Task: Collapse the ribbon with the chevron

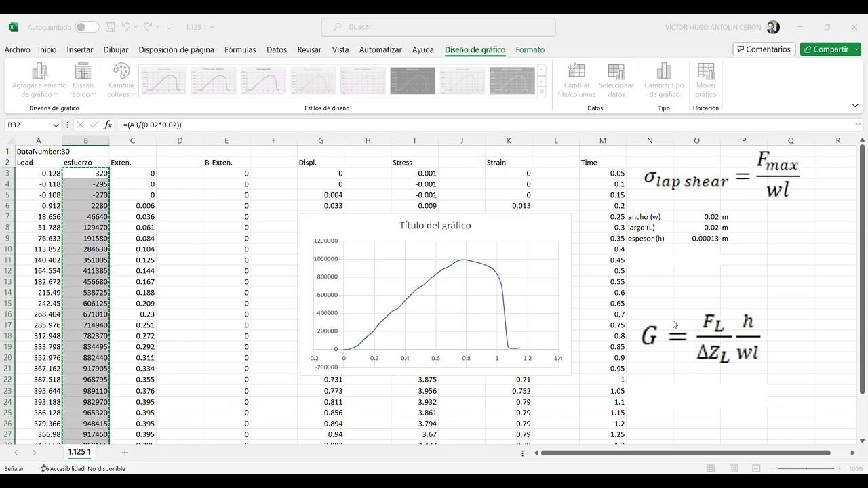Action: click(854, 106)
